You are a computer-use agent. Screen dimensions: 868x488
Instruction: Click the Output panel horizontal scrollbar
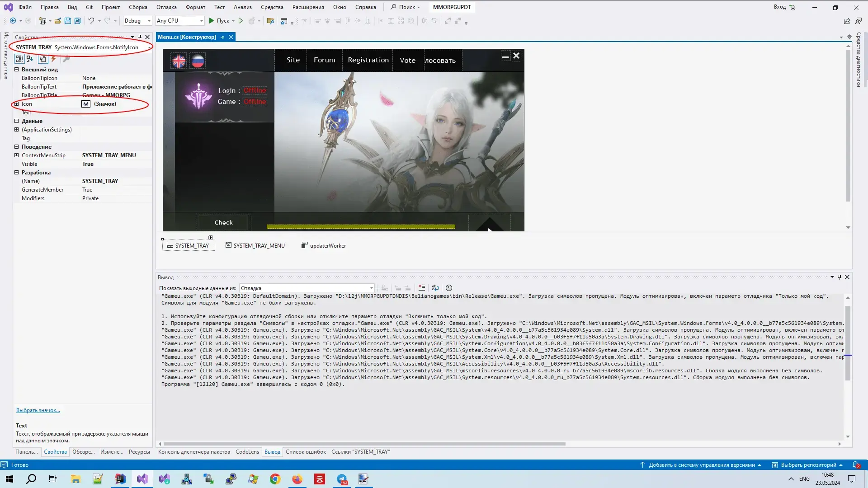[364, 444]
